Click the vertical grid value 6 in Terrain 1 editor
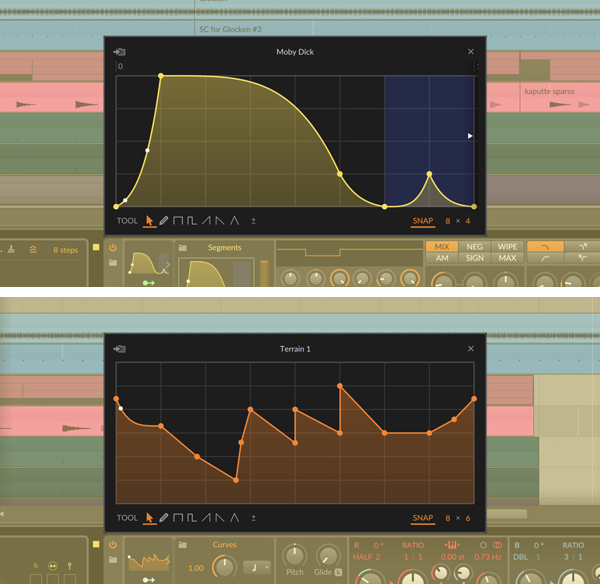Screen dimensions: 600x584 tap(468, 518)
